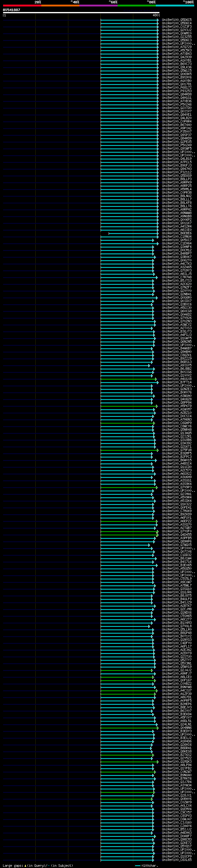197x868 pixels.
Task: Click the UniRef100_Q42939 label
Action: click(x=177, y=57)
